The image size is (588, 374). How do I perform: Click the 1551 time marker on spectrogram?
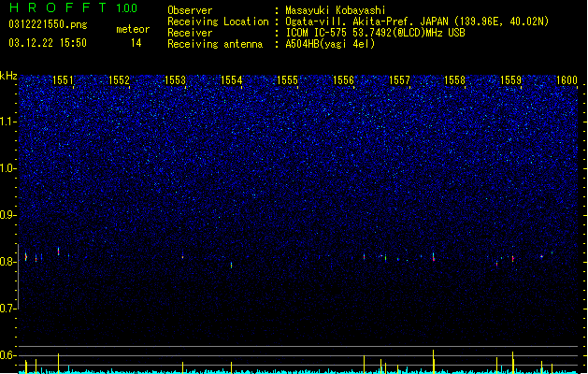pyautogui.click(x=63, y=80)
